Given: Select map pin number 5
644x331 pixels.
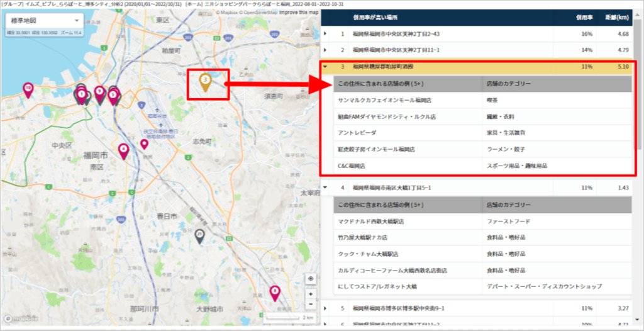Looking at the screenshot, I should [x=113, y=97].
